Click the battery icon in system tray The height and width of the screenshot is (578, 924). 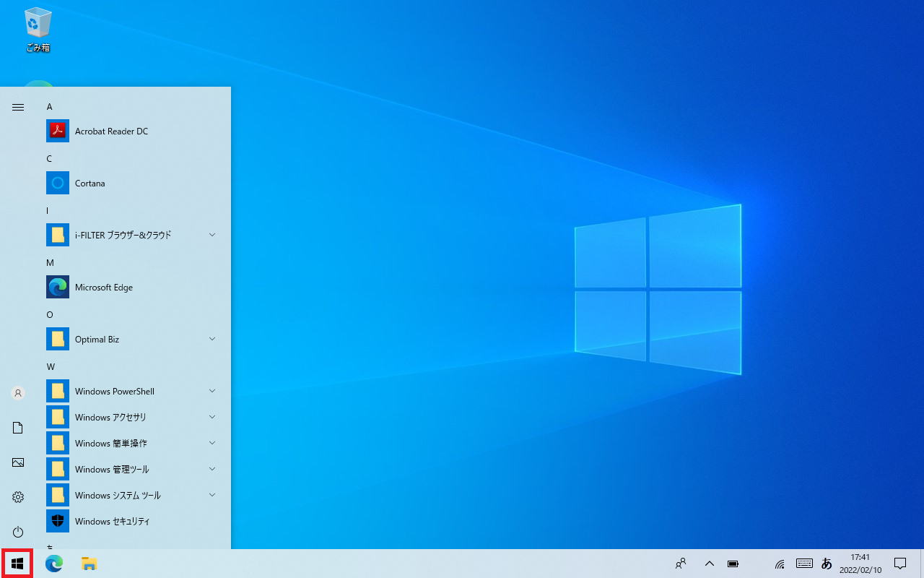click(733, 564)
